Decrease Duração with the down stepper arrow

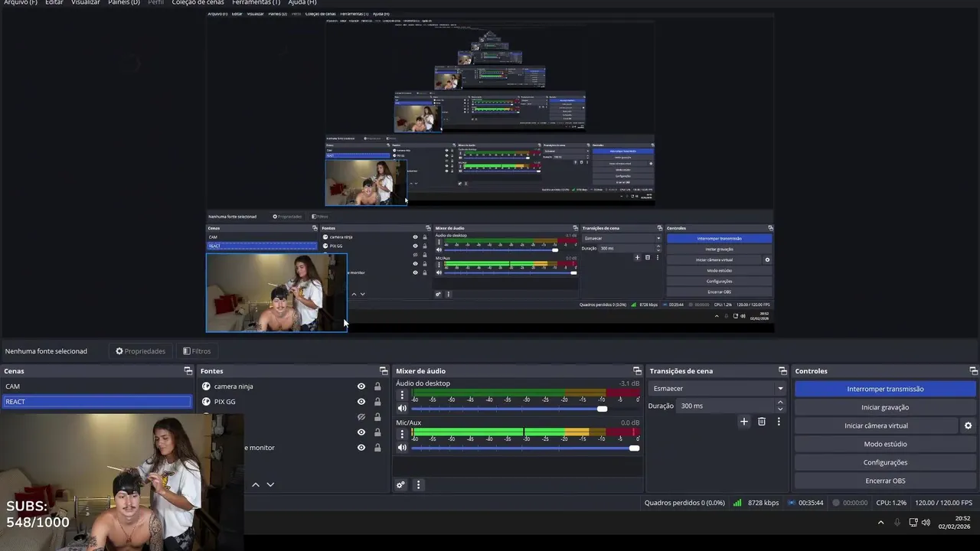(780, 409)
